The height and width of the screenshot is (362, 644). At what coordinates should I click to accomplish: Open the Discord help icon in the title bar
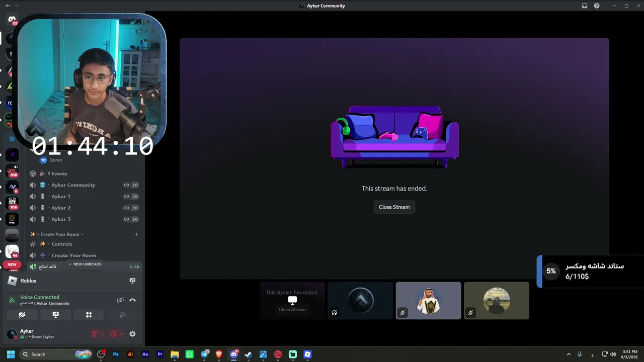tap(597, 6)
